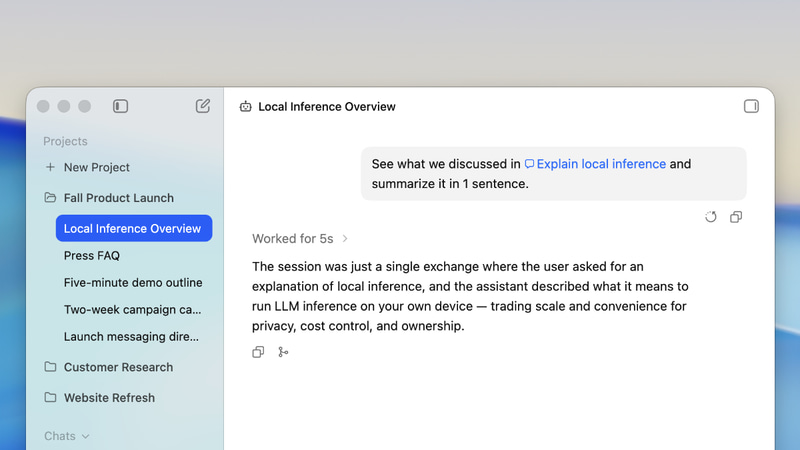Image resolution: width=800 pixels, height=450 pixels.
Task: Click the plus icon for New Project
Action: (x=50, y=167)
